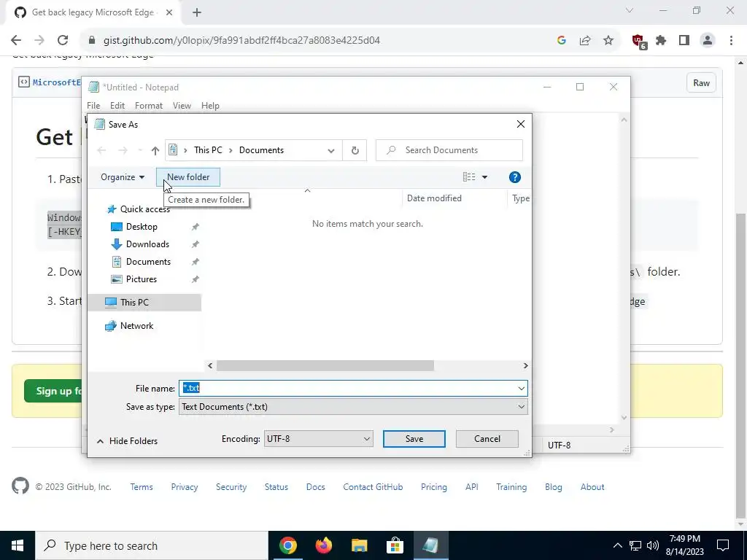
Task: Bookmark the page with the star icon
Action: pyautogui.click(x=608, y=41)
